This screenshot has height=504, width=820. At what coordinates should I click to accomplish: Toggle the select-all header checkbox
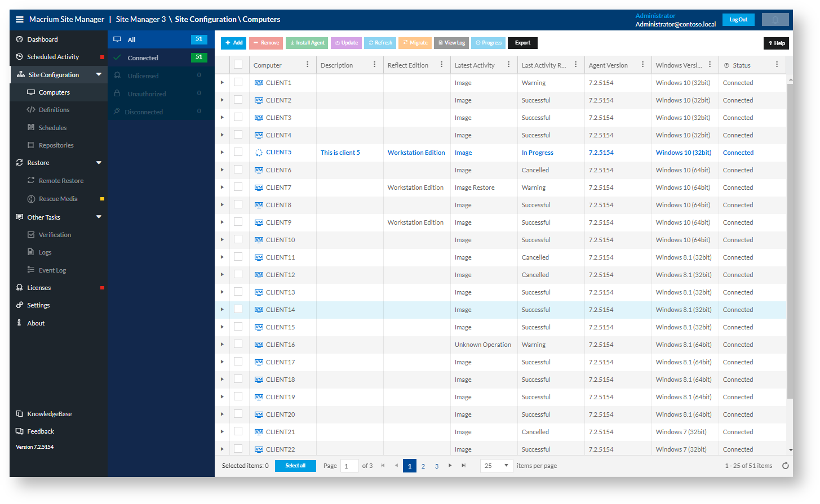[238, 65]
